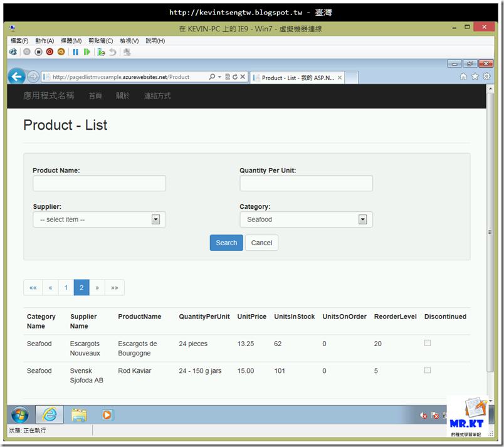Open the 媒體(M) menu
Viewport: 504px width, 447px height.
pos(71,41)
